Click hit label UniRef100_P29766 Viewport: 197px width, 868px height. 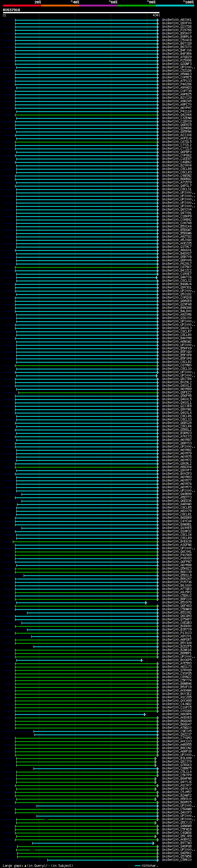click(x=176, y=30)
